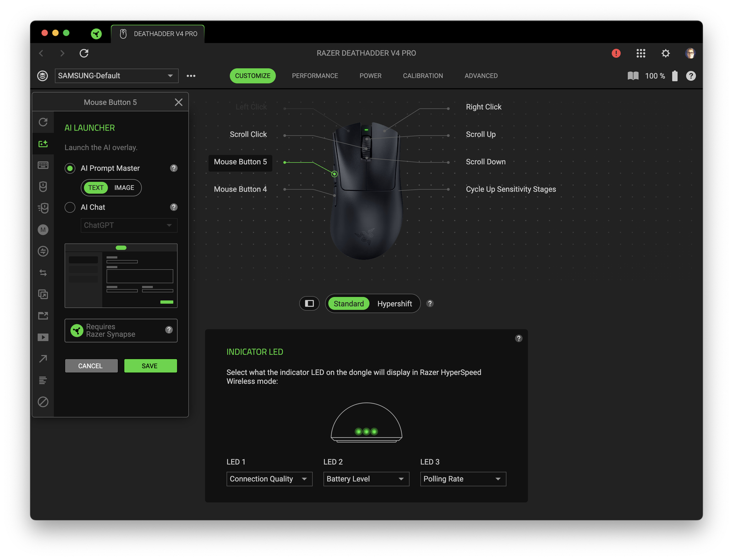Select the Mouse Button 4 assignment

coord(241,189)
